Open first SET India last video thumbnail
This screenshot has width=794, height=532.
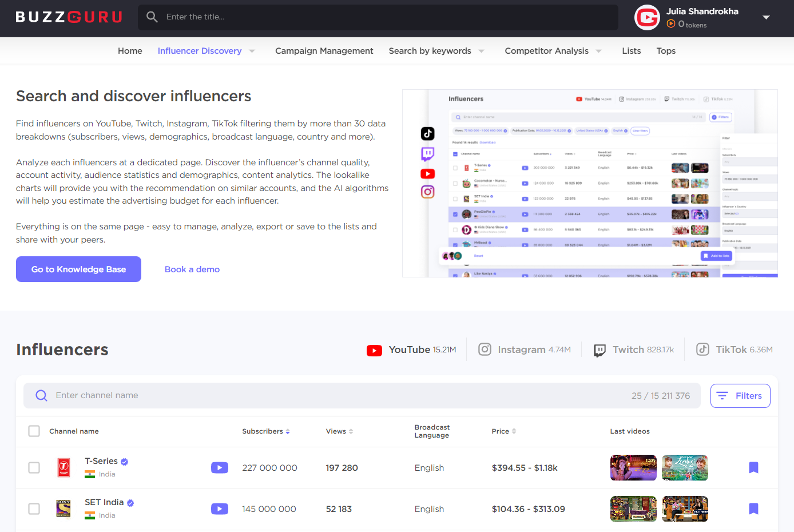click(633, 509)
